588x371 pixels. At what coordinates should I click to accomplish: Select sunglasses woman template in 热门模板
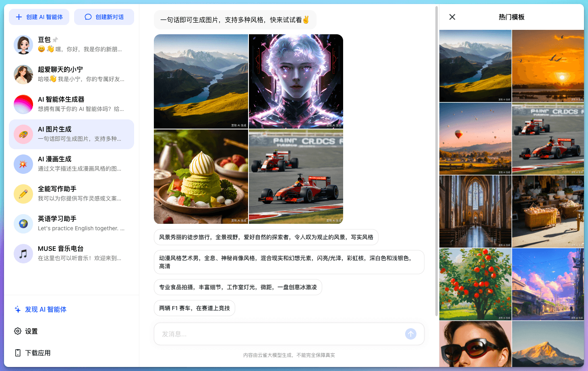(475, 344)
